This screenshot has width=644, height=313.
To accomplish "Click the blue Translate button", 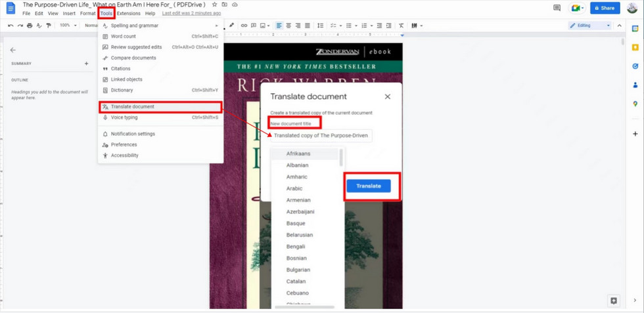I will [x=369, y=186].
